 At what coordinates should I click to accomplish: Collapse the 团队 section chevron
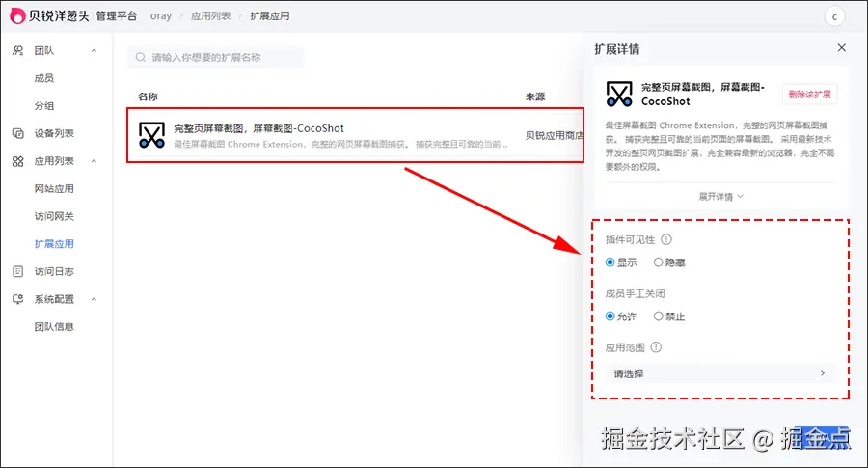point(95,50)
